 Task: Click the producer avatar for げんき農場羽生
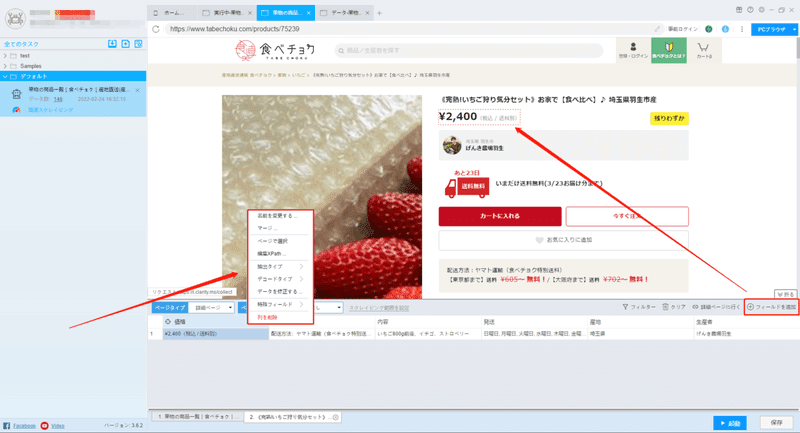[452, 145]
